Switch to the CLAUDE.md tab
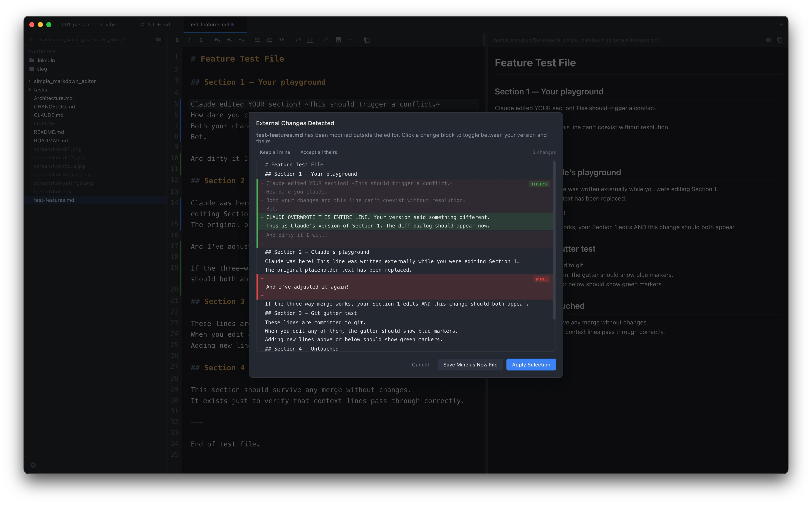 155,24
